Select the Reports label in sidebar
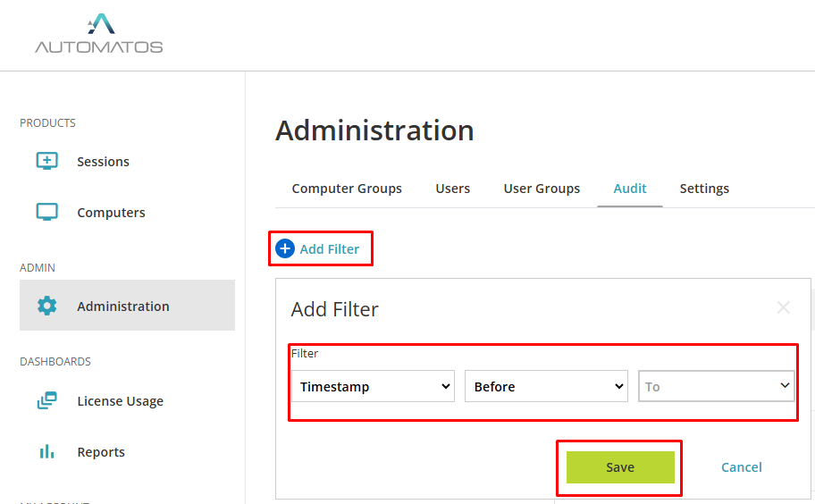This screenshot has height=504, width=815. (x=101, y=452)
